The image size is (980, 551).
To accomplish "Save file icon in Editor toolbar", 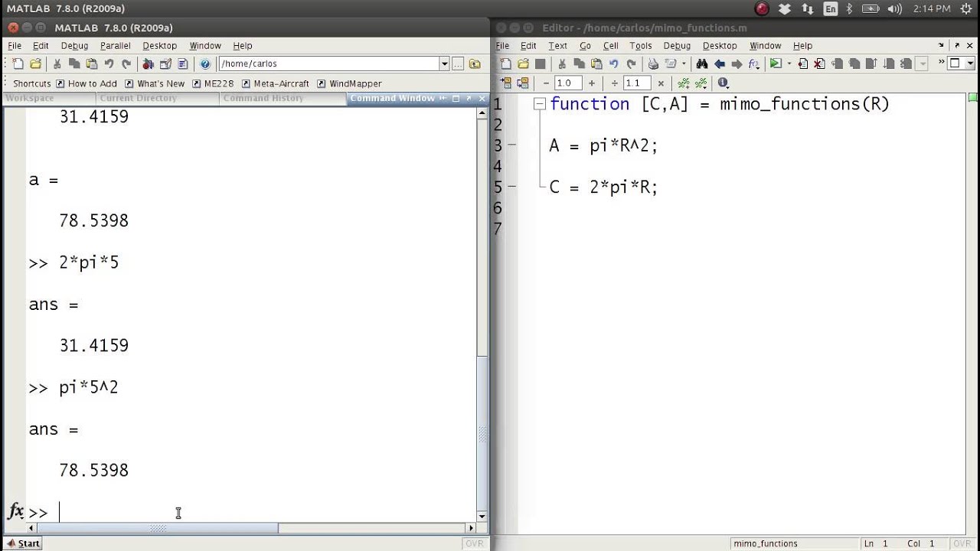I will (x=541, y=64).
